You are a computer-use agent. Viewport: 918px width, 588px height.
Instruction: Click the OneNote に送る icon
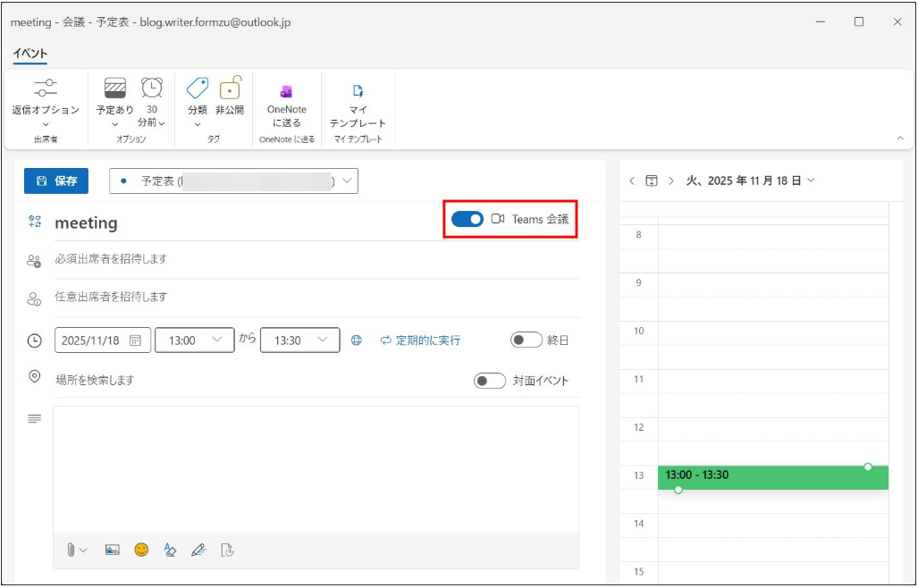286,92
